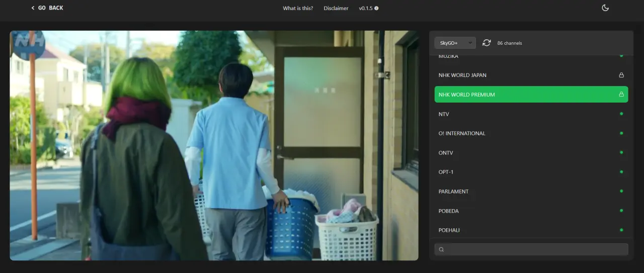The width and height of the screenshot is (644, 273).
Task: Play the OPT-1 channel
Action: point(531,172)
